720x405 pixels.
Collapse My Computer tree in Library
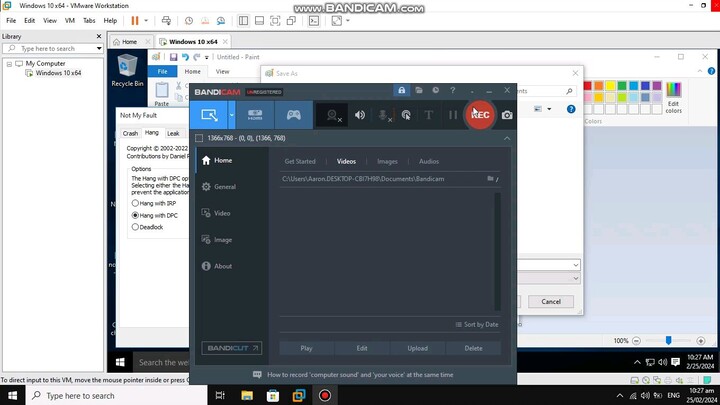9,64
